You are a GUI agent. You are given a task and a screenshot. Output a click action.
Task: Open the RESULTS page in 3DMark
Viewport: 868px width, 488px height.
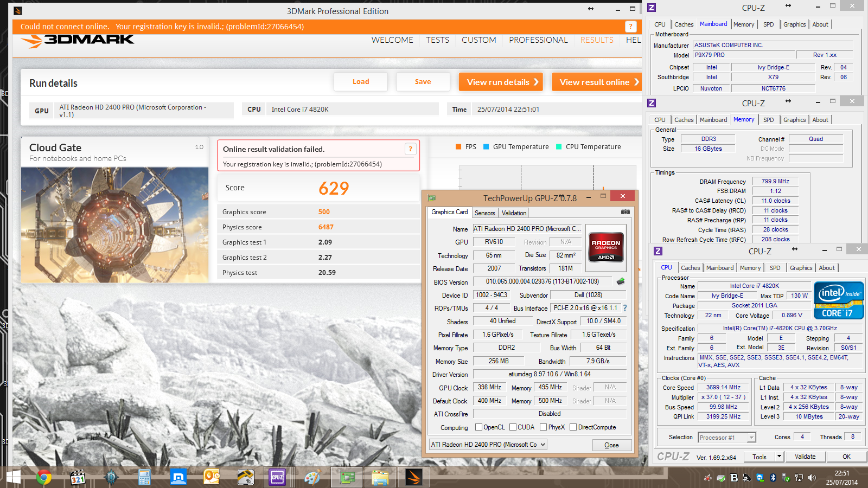(597, 40)
